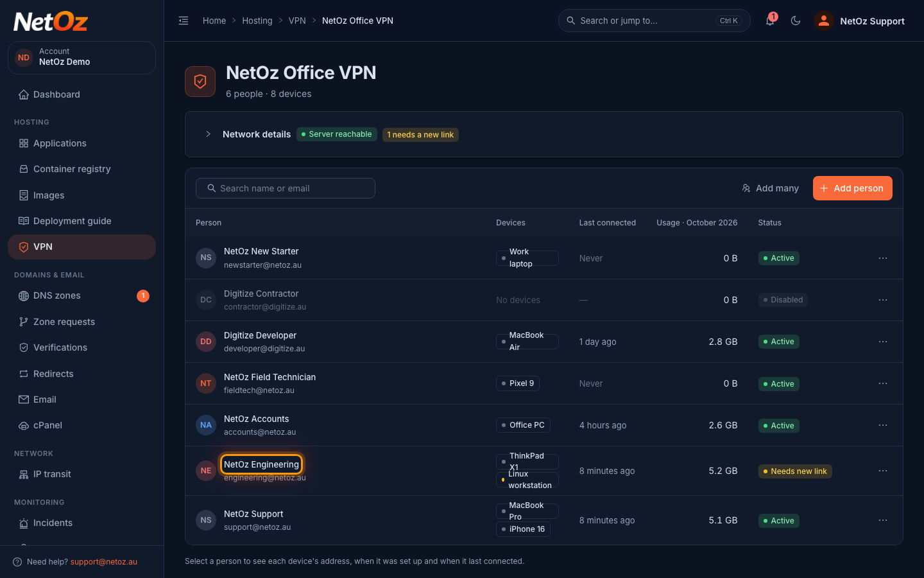Open Incidents in the sidebar
Viewport: 924px width, 578px height.
[81, 523]
